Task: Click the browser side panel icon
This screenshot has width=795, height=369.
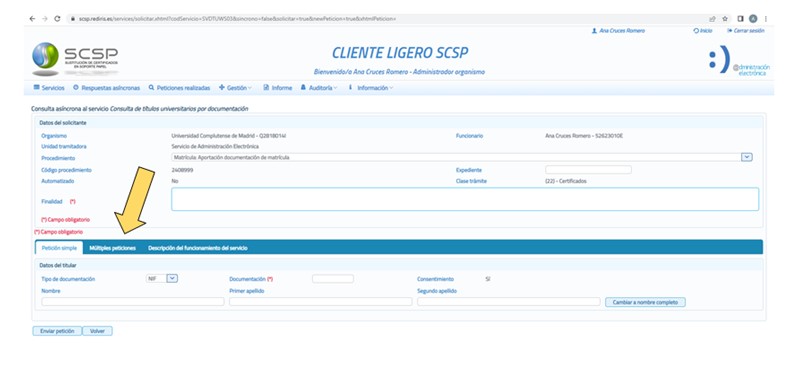Action: click(740, 19)
